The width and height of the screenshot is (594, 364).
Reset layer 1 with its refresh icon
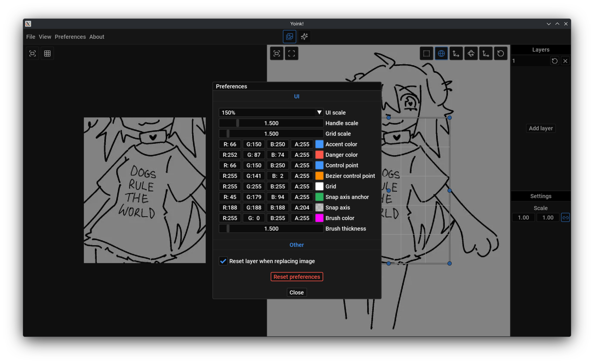coord(554,61)
